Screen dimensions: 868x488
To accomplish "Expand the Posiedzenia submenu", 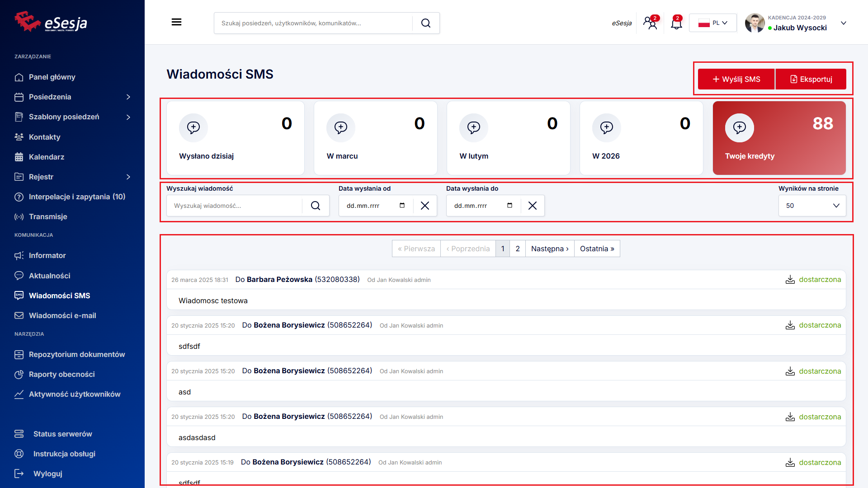I will [128, 97].
